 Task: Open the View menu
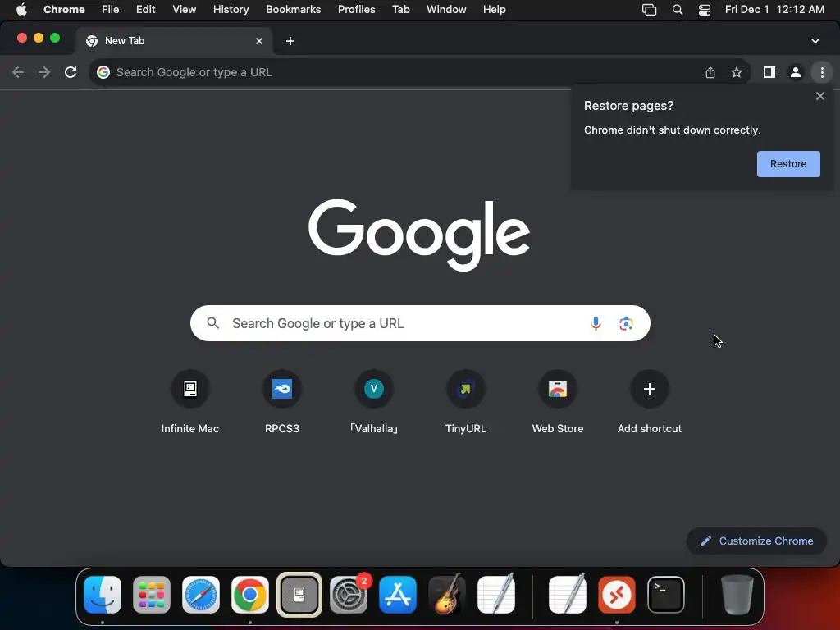[185, 10]
